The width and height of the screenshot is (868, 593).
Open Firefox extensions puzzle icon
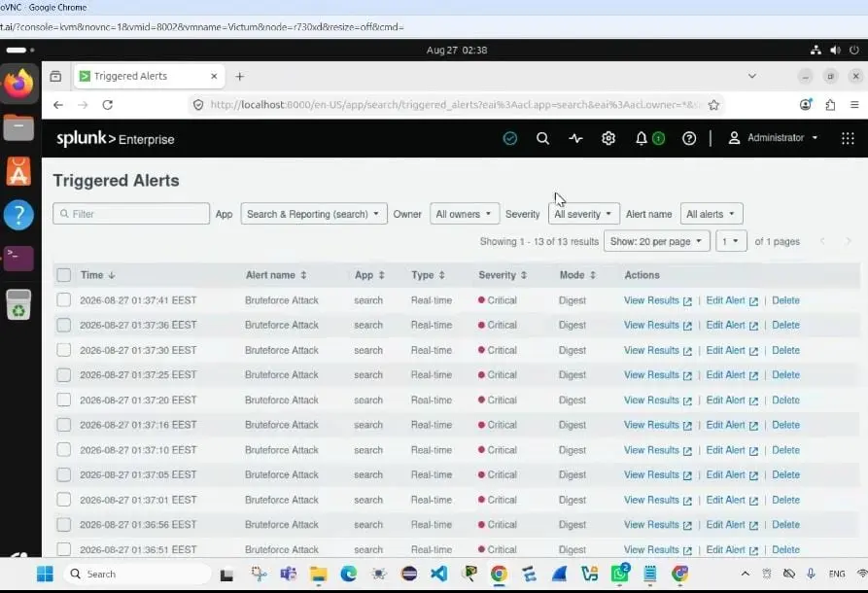(x=830, y=105)
